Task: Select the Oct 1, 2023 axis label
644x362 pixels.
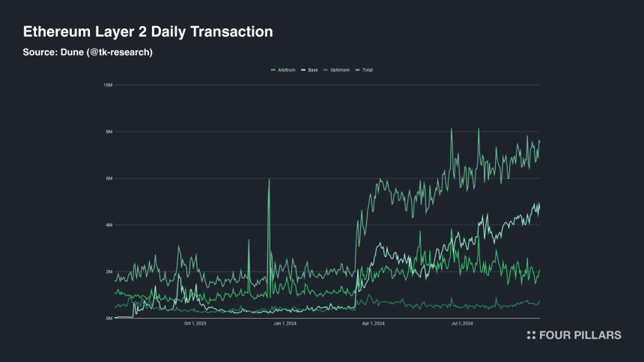Action: click(195, 323)
